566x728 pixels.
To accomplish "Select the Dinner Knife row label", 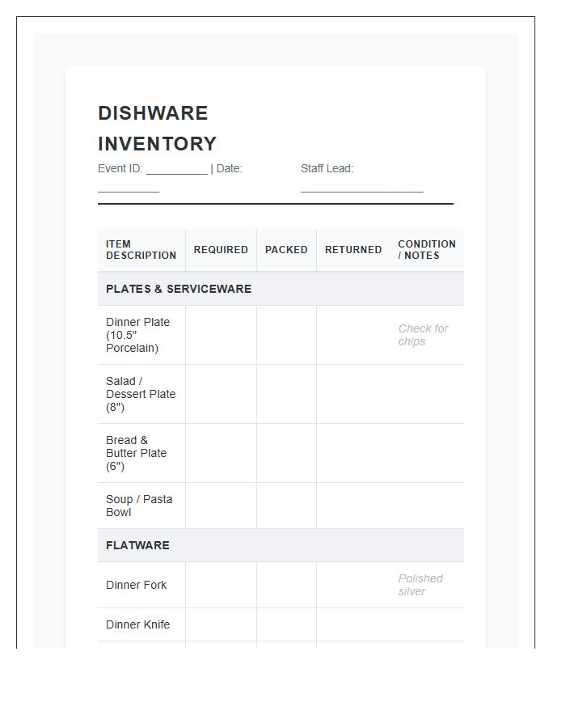I will pyautogui.click(x=137, y=624).
